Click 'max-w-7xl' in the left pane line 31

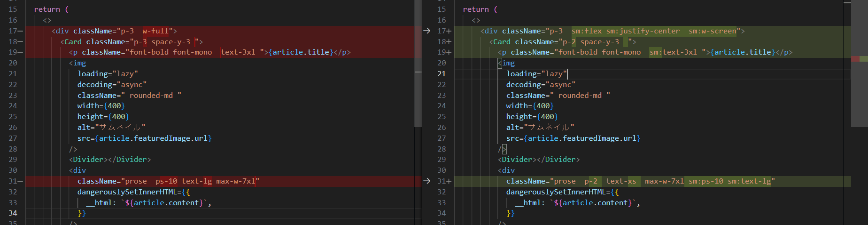236,181
